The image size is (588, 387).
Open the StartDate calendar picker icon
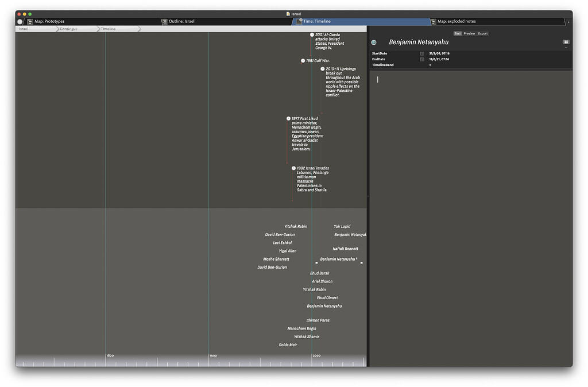tap(422, 53)
